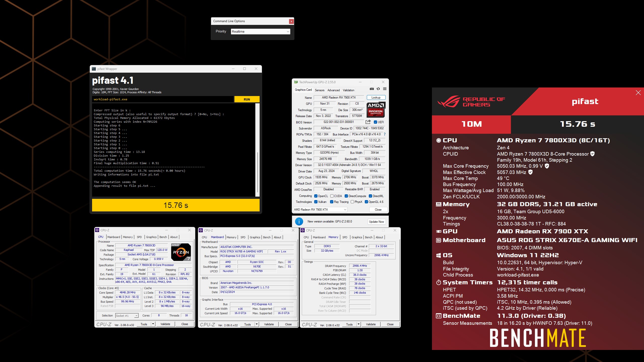Toggle the DirectML checkbox

370,196
